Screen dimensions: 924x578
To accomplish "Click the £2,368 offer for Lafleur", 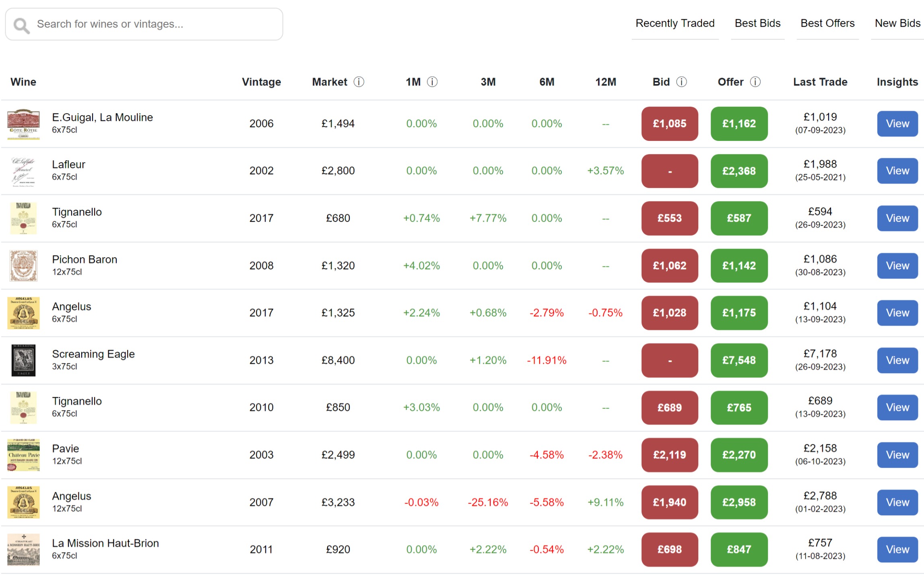I will point(739,171).
